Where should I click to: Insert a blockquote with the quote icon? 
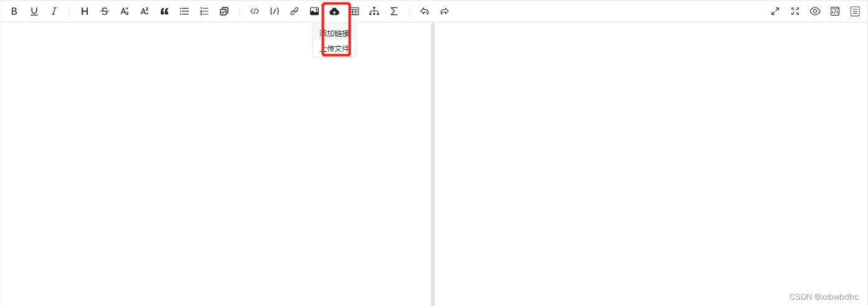tap(164, 11)
